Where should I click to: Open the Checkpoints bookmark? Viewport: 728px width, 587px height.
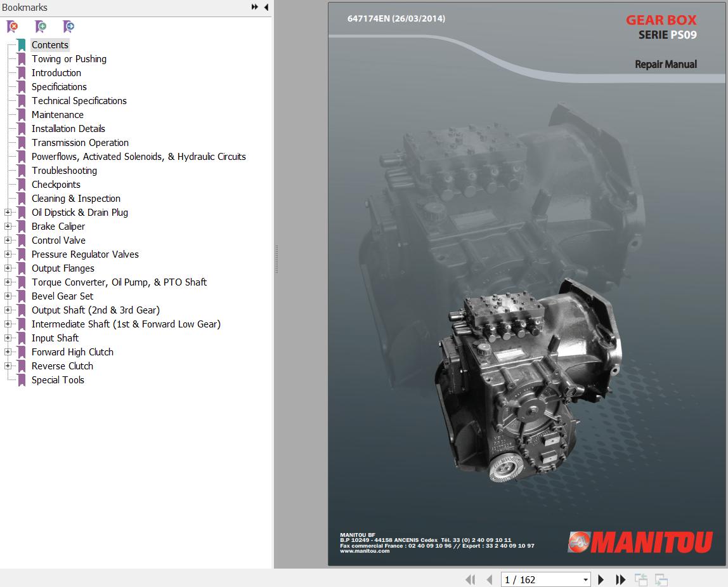pos(56,185)
